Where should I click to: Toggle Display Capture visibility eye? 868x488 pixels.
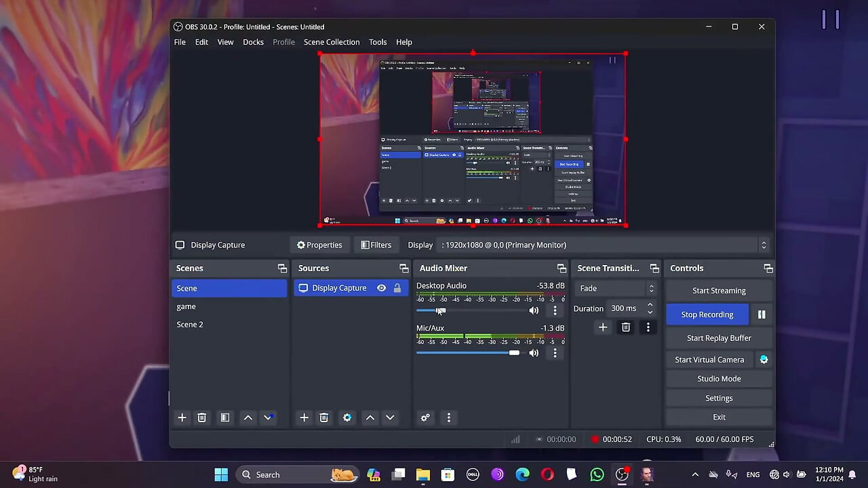click(381, 288)
